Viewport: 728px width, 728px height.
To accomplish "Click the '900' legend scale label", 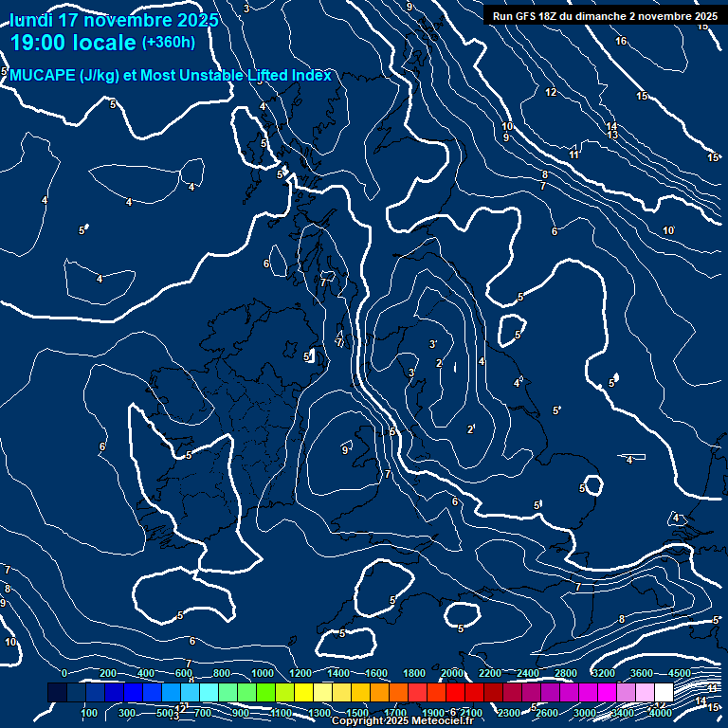I will pyautogui.click(x=241, y=713).
